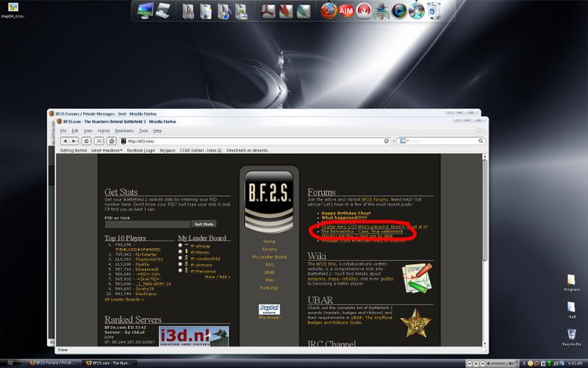This screenshot has height=368, width=588.
Task: Open the address bar history dropdown
Action: coord(394,141)
